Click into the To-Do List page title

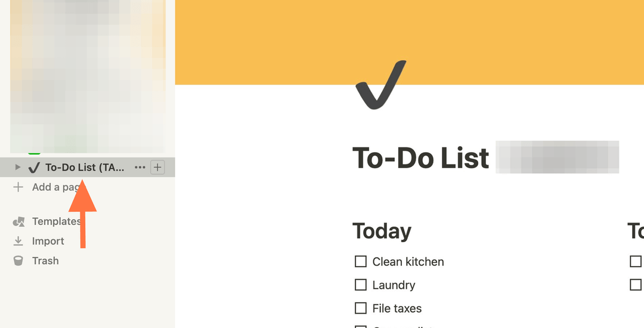pyautogui.click(x=420, y=157)
